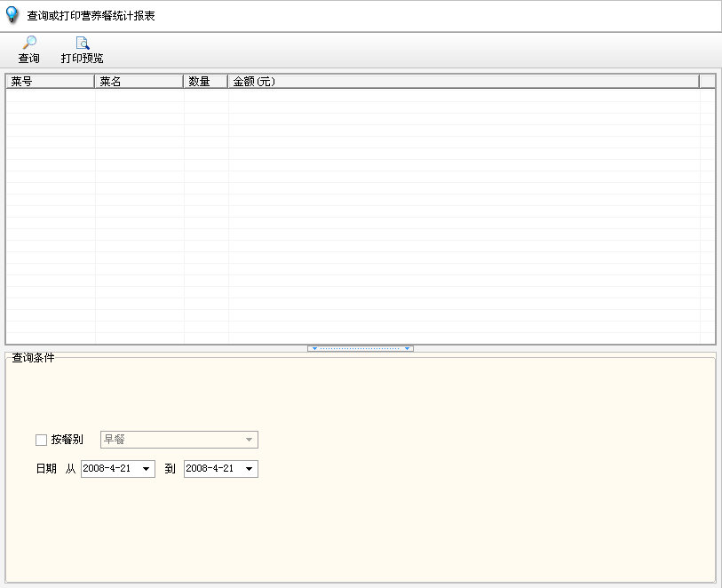Click the blank last column header
722x588 pixels.
707,82
